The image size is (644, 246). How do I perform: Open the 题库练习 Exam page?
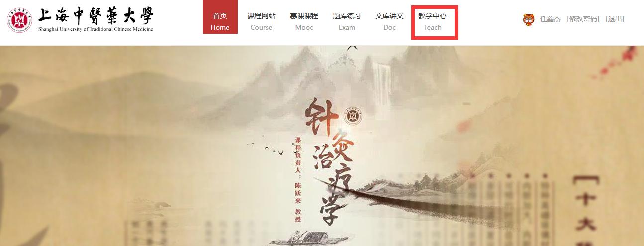pos(347,21)
